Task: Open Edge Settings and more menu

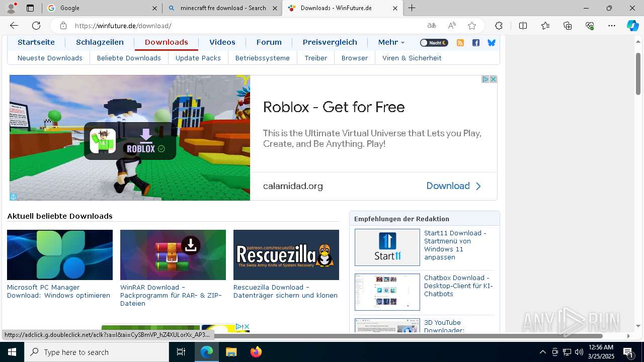Action: click(612, 26)
